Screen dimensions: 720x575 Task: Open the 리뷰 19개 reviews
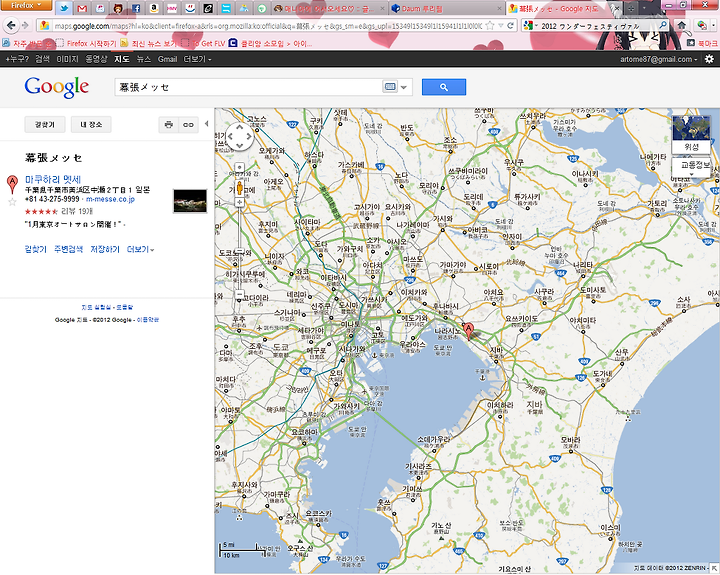pos(77,211)
